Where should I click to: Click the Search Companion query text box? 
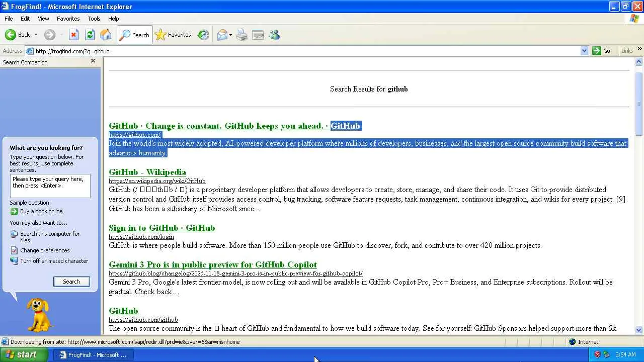50,186
